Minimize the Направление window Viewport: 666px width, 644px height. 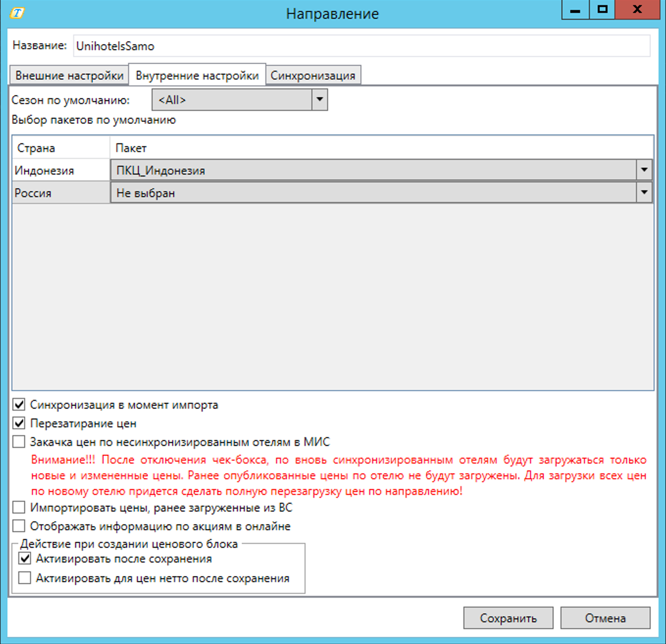pyautogui.click(x=575, y=10)
